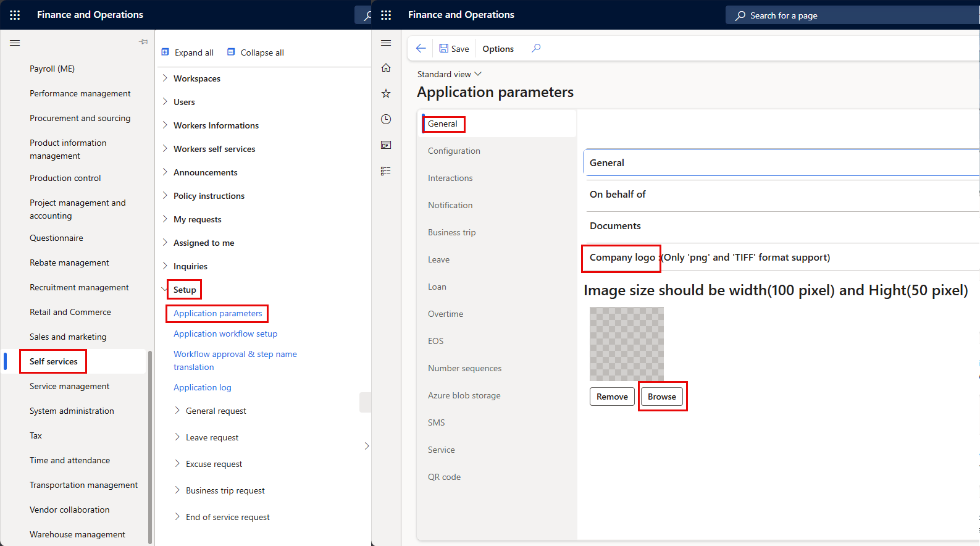Select Retail and Commerce module
The width and height of the screenshot is (980, 546).
pos(70,312)
